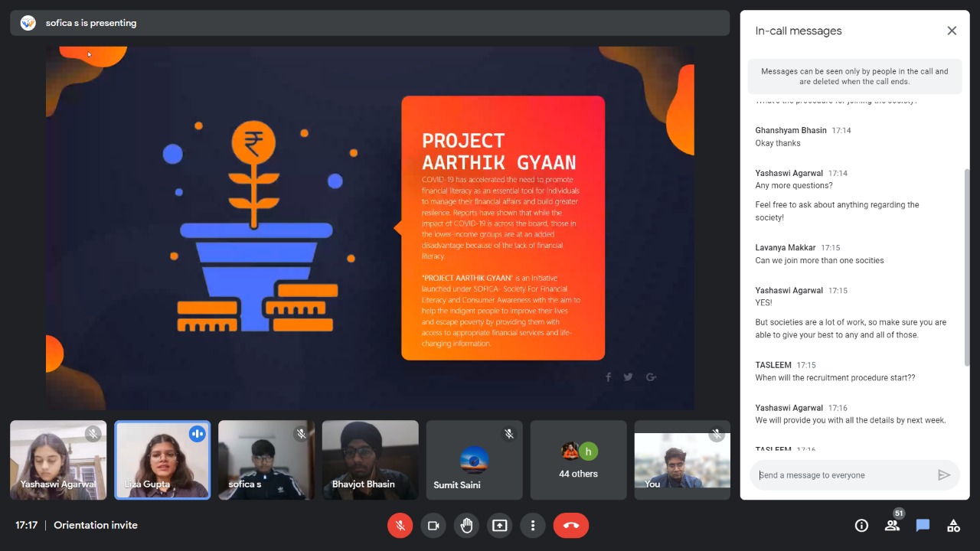Screen dimensions: 980x551
Task: Click the Orientation invite meeting name
Action: tap(96, 526)
